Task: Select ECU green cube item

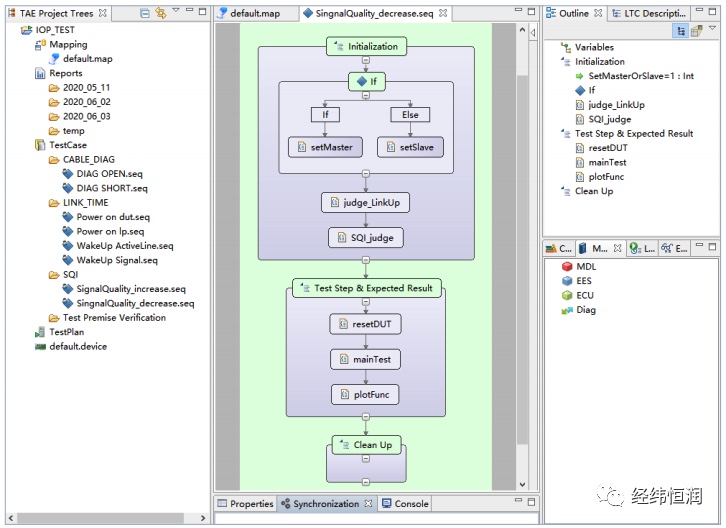Action: click(x=577, y=295)
